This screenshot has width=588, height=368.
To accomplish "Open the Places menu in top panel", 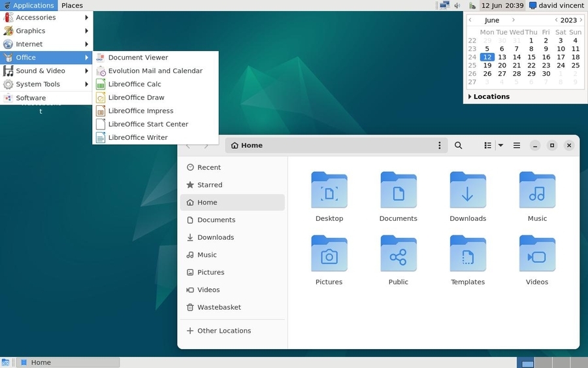I will [72, 5].
